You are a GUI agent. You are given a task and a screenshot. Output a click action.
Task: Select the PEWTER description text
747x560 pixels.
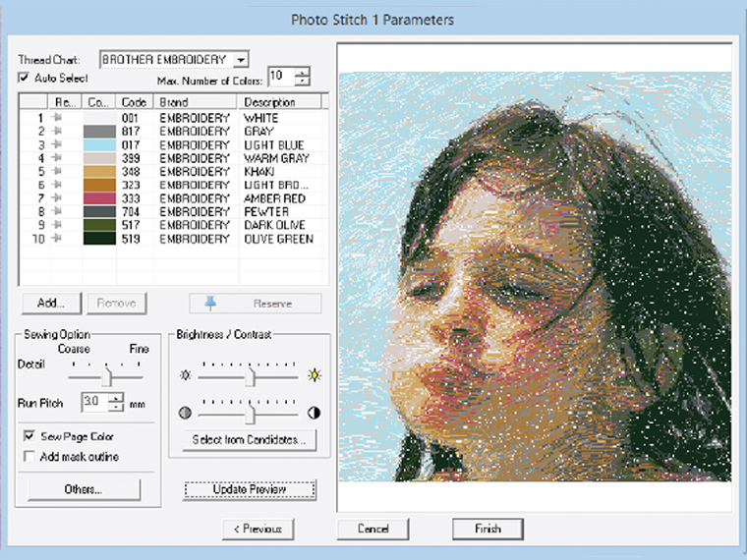click(x=266, y=211)
